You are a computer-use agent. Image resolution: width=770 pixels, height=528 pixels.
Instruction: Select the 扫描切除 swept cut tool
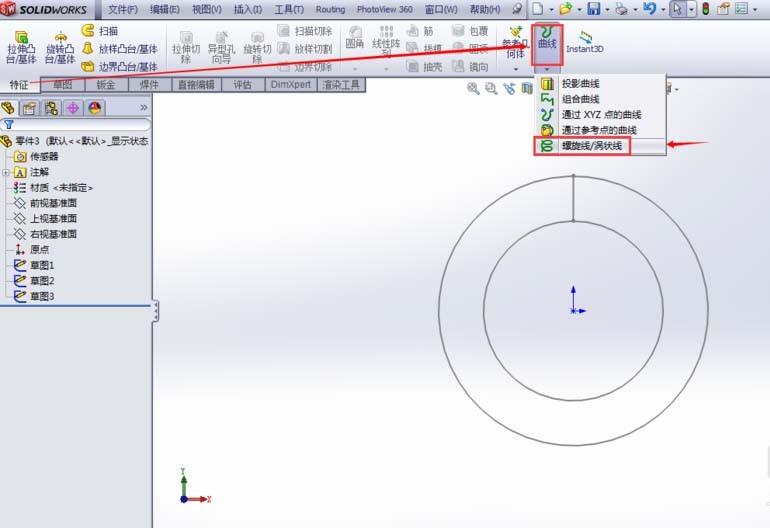click(x=305, y=31)
